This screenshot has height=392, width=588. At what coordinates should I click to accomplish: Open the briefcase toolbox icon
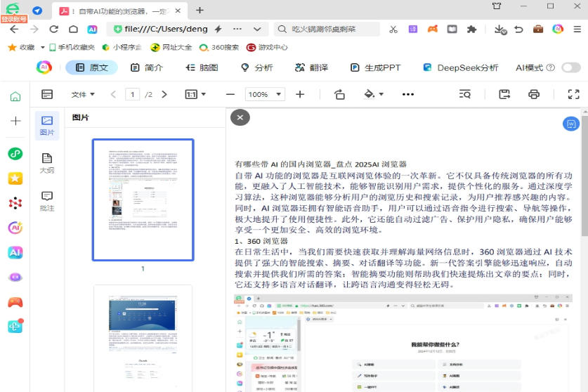click(538, 29)
